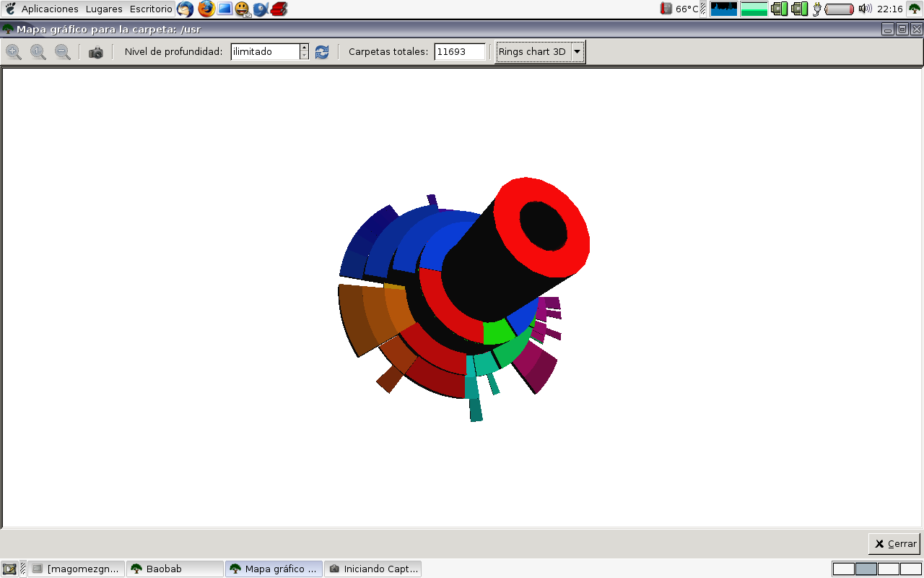Click the zoom 100% magnifier icon
This screenshot has height=578, width=924.
coord(38,52)
